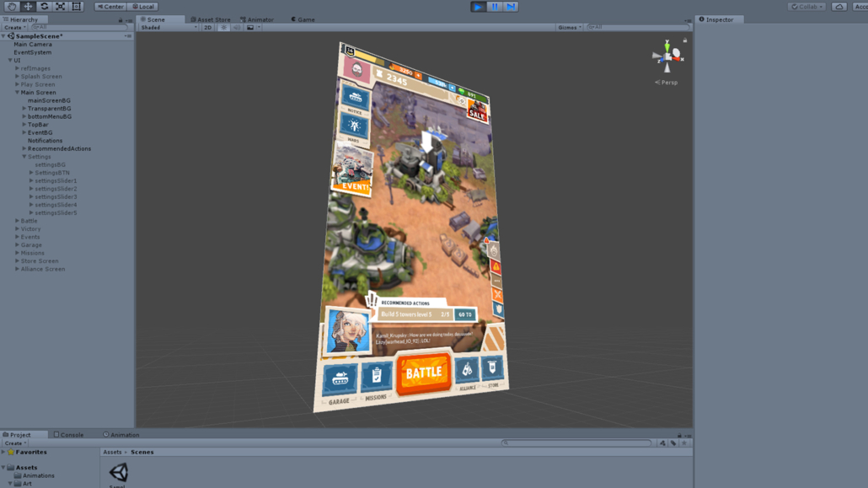Open the Project panel Create dropdown
Image resolution: width=868 pixels, height=488 pixels.
click(15, 443)
